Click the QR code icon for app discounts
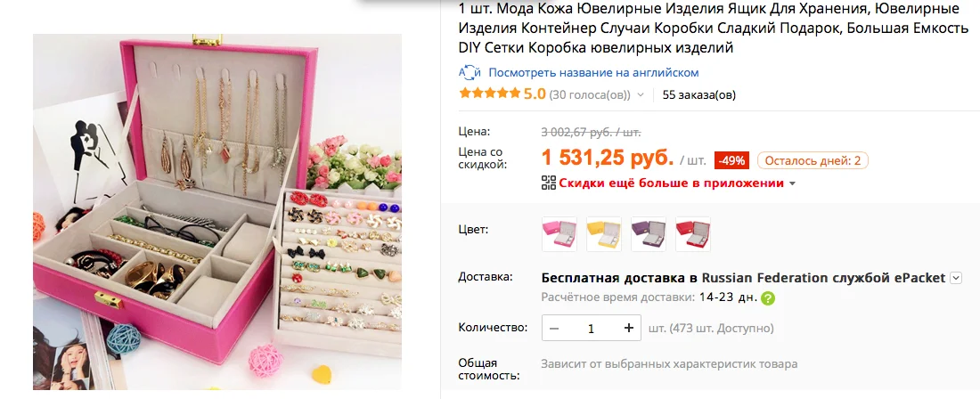The image size is (980, 399). click(548, 183)
